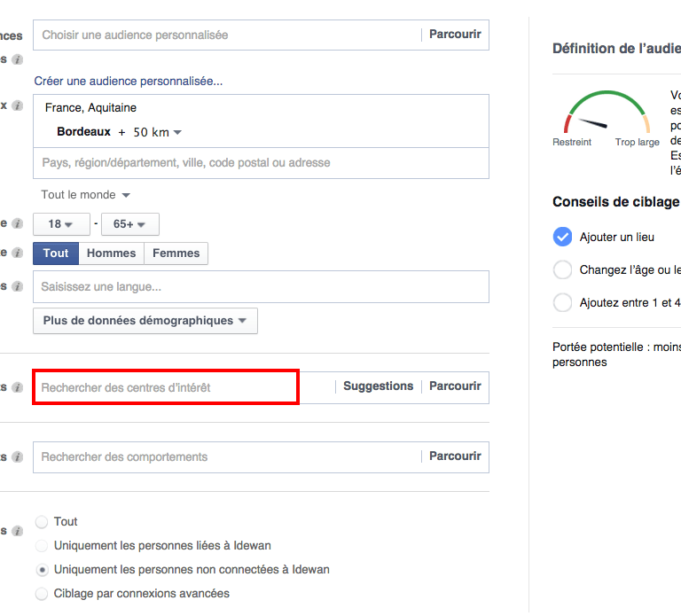Open the maximum age 65+ dropdown
Screen dimensions: 681x616
click(x=129, y=224)
